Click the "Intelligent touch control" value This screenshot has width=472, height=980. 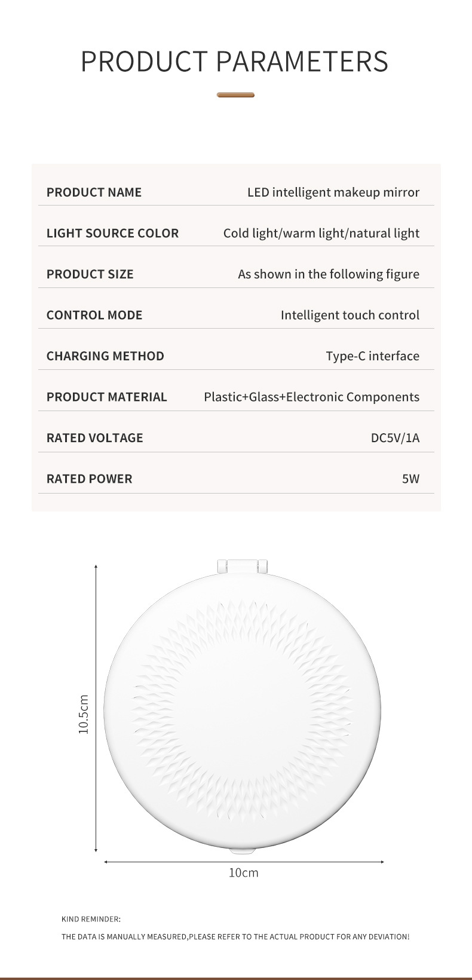click(x=350, y=315)
